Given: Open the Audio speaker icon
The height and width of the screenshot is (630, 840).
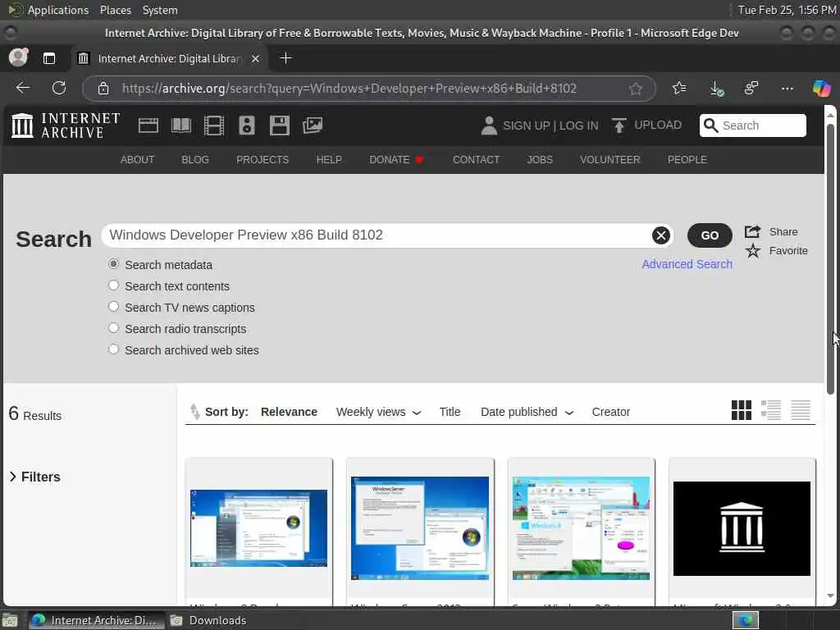Looking at the screenshot, I should tap(246, 126).
